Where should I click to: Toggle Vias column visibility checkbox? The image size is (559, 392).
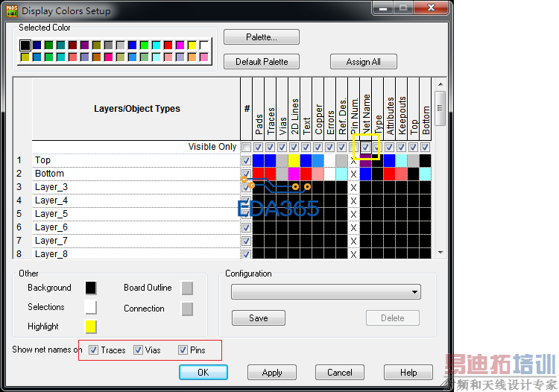(282, 147)
